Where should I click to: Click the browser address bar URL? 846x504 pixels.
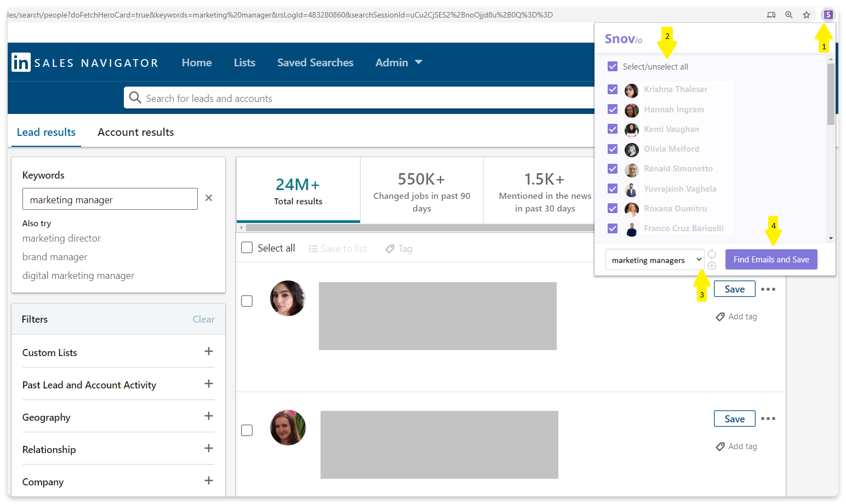pos(280,15)
